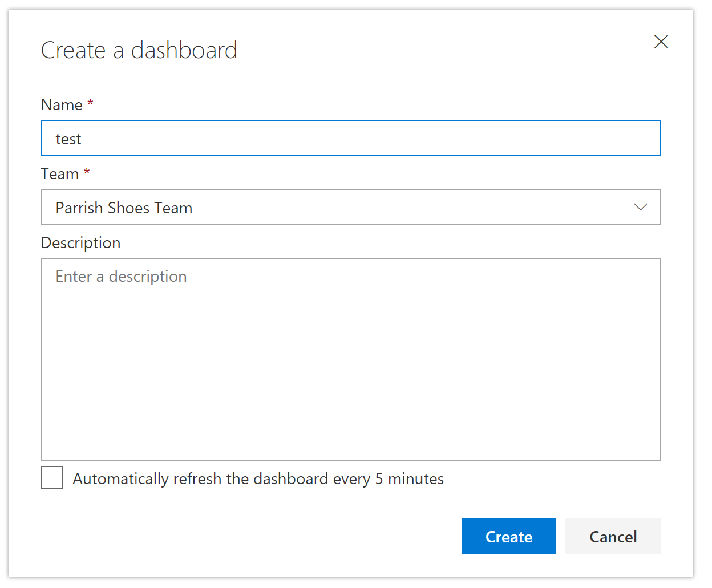The width and height of the screenshot is (712, 588).
Task: Focus the Description text area
Action: (x=350, y=359)
